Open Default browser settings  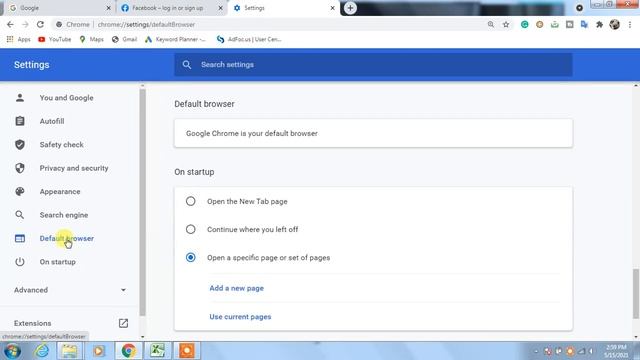(67, 238)
